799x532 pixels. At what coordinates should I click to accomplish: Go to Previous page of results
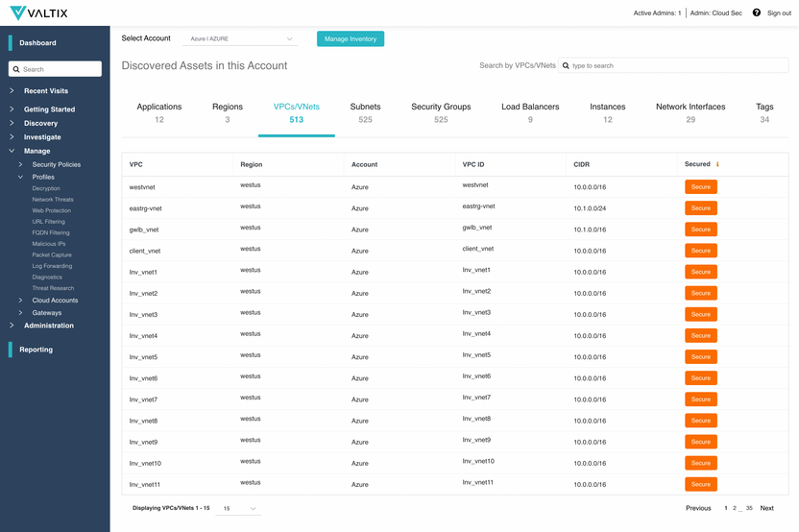[698, 508]
